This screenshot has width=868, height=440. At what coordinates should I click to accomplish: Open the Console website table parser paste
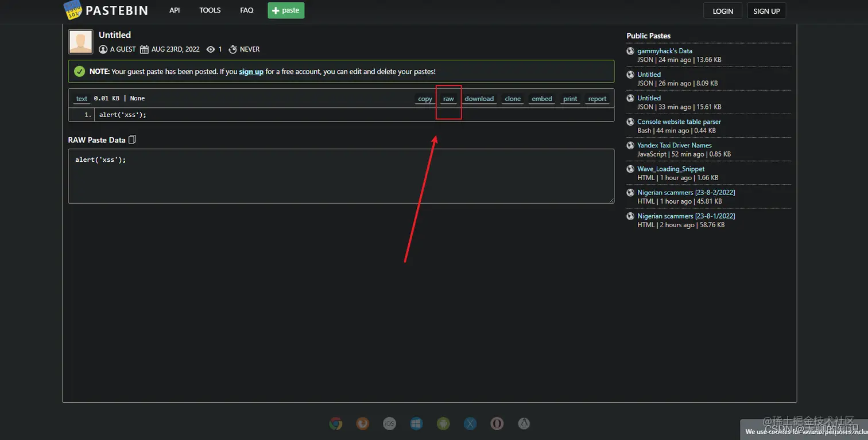679,122
